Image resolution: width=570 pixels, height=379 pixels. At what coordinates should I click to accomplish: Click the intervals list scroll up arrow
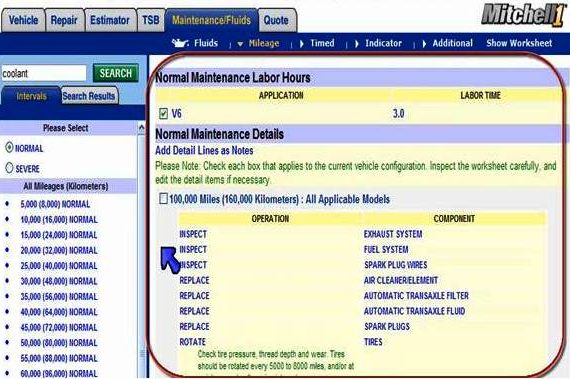coord(141,128)
